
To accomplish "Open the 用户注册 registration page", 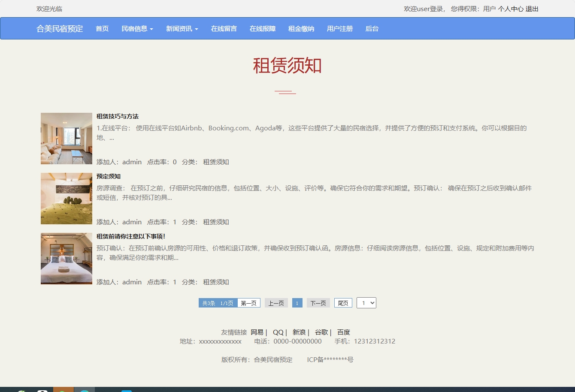I will pos(339,28).
